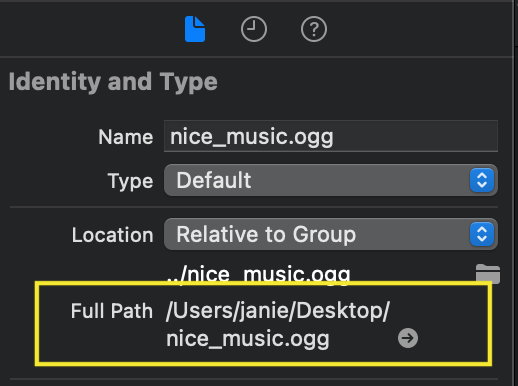Click the Identity and Type heading
The image size is (518, 386).
point(113,82)
